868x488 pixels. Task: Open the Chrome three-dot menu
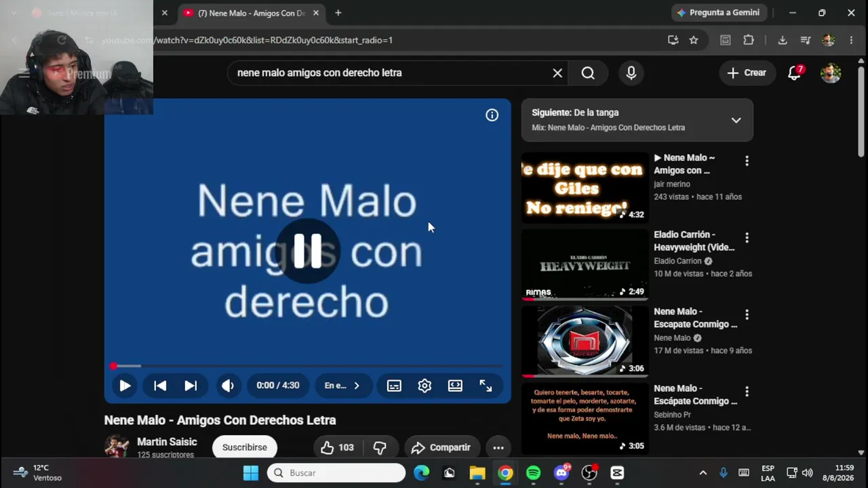click(x=851, y=40)
